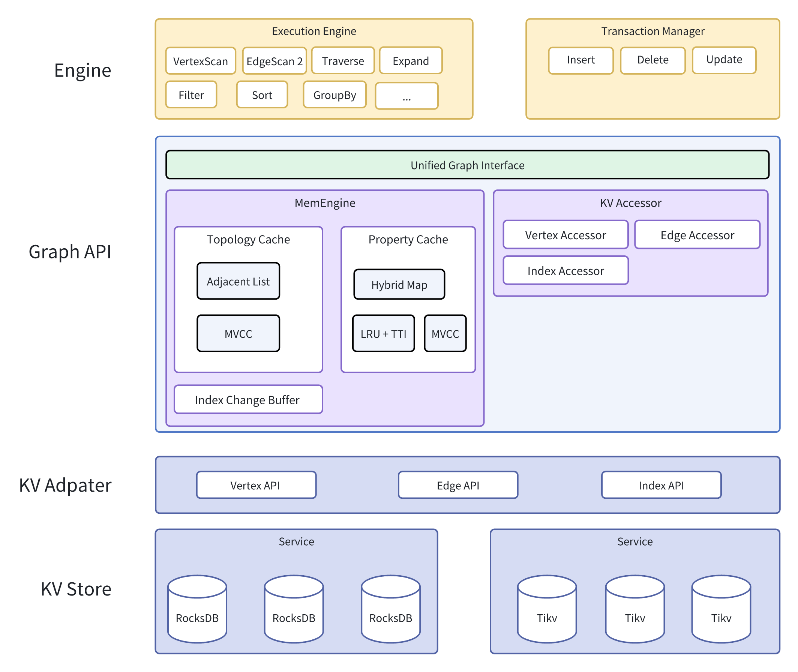Select the Adjacent List box
The height and width of the screenshot is (672, 798).
click(x=238, y=281)
